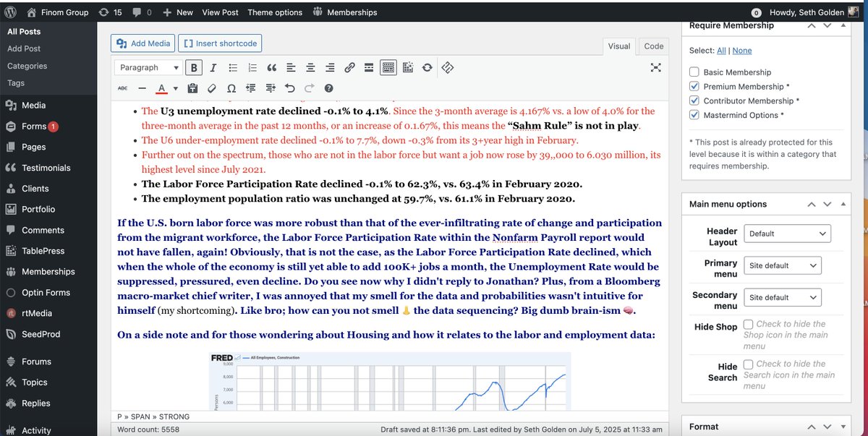Open the Header Layout dropdown
Screen dimensions: 868x436
click(x=787, y=234)
